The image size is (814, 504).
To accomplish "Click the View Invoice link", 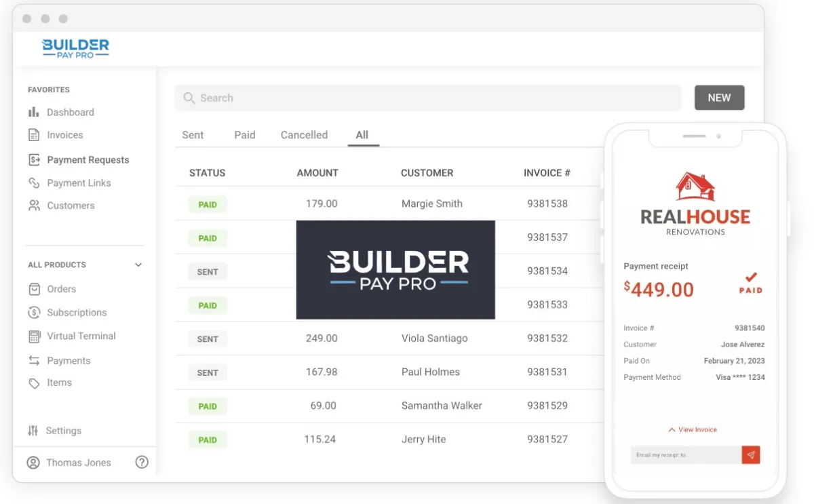I will pyautogui.click(x=697, y=429).
